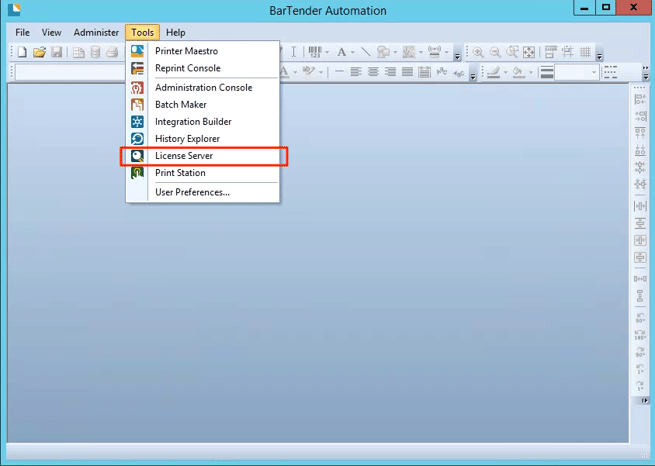Click the zoom out magnifier icon
The height and width of the screenshot is (466, 655).
[495, 52]
